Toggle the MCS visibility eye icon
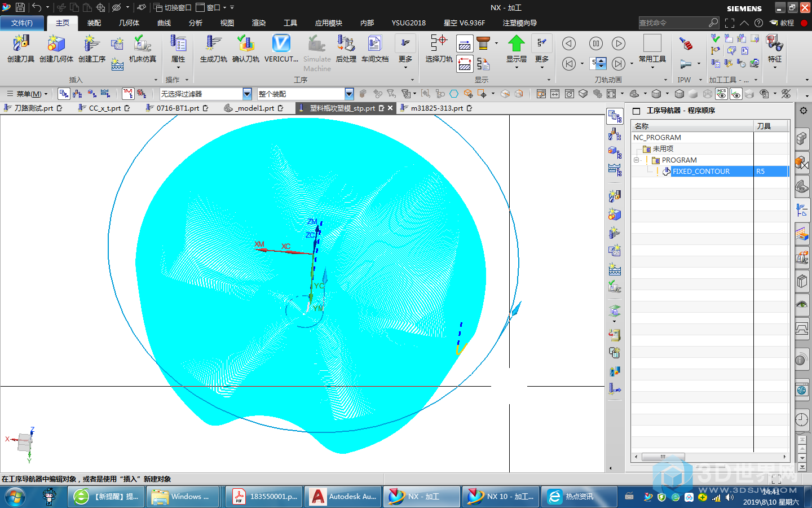 721,94
